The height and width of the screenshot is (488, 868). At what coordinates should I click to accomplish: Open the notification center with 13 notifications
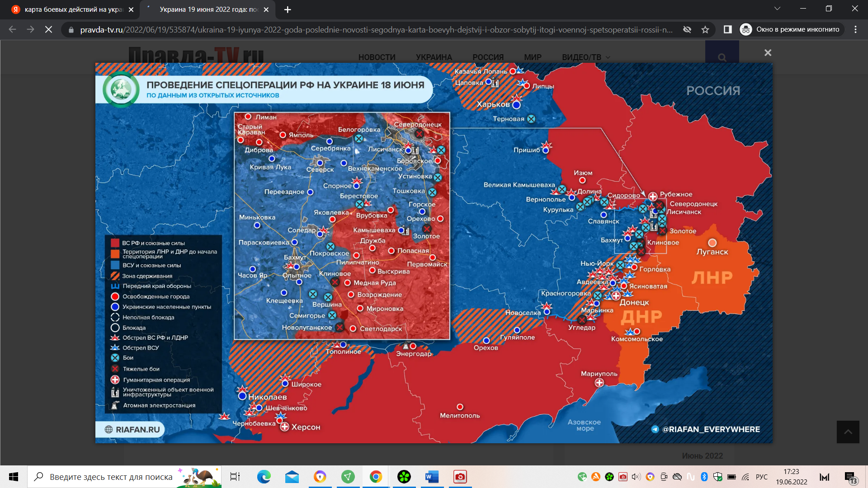(x=850, y=477)
